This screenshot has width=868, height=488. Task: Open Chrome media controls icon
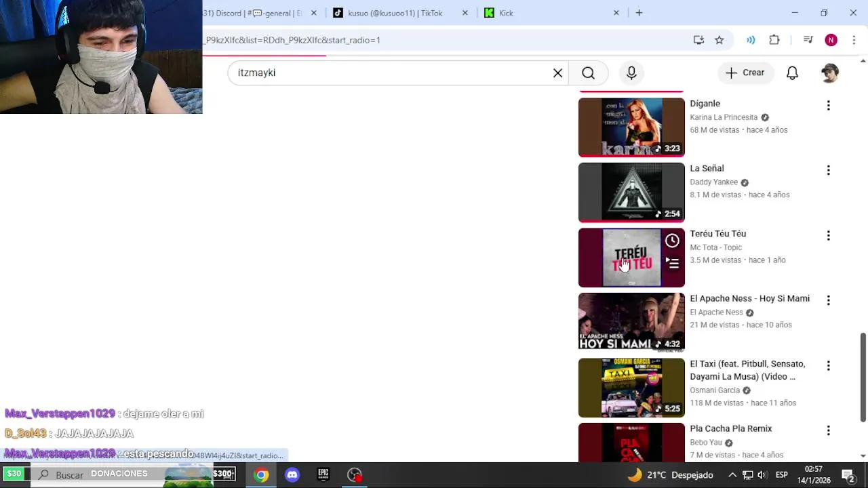pos(808,40)
